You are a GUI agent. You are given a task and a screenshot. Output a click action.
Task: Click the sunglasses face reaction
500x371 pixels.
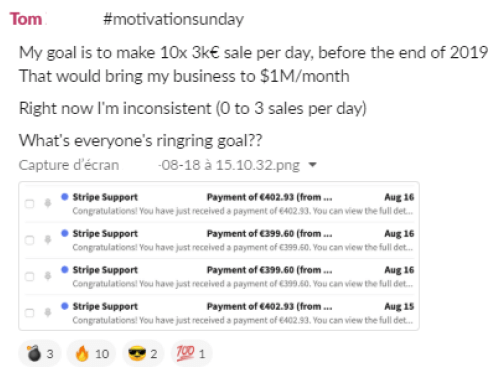coord(143,353)
